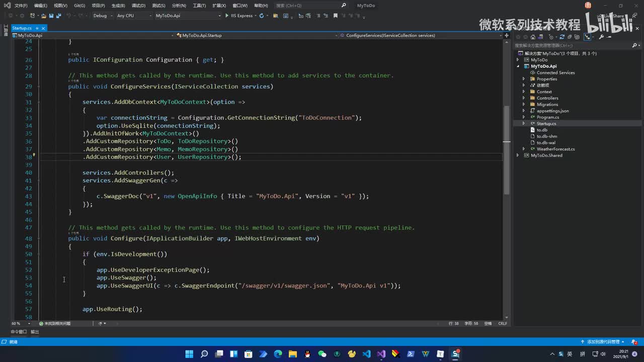Collapse the MyToDo.Api project node
The height and width of the screenshot is (362, 644).
[x=518, y=66]
